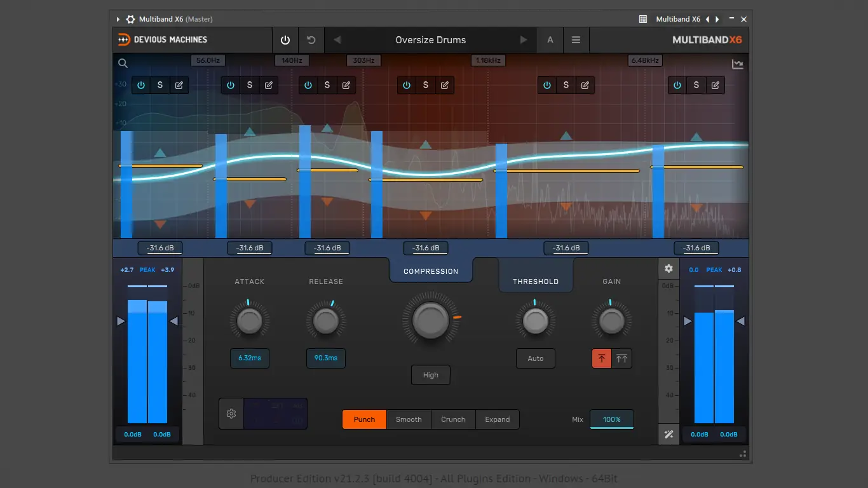Click the title bar's small right preset arrow
The image size is (868, 488).
click(x=717, y=19)
